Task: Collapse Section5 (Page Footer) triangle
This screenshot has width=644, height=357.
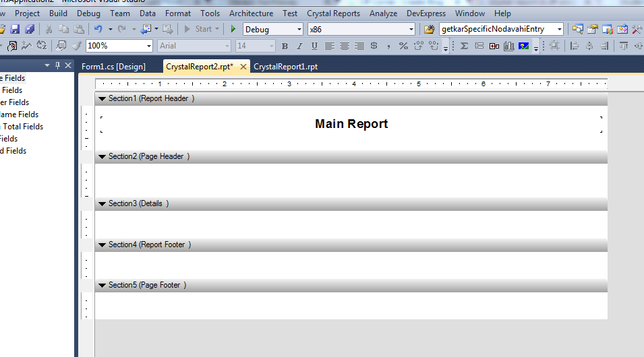Action: [103, 286]
